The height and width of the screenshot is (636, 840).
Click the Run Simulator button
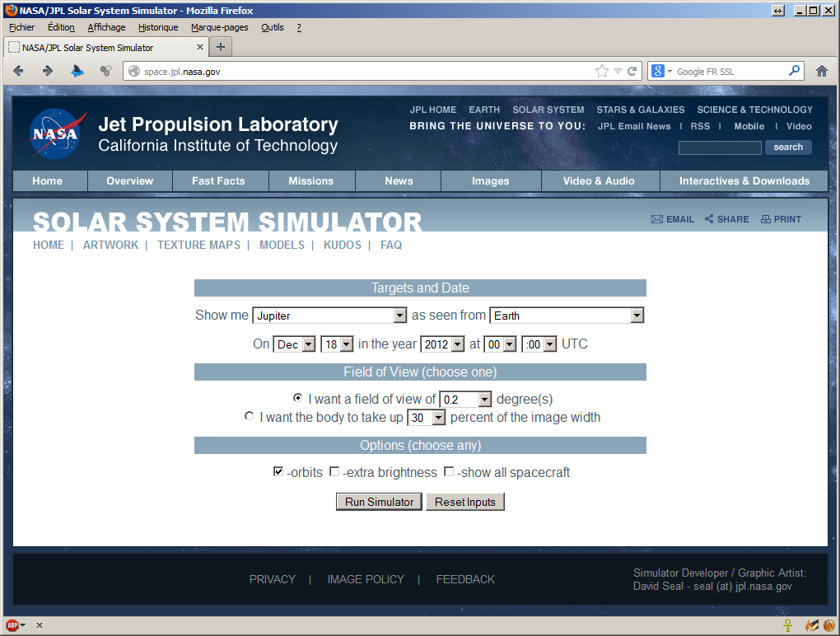pos(380,502)
